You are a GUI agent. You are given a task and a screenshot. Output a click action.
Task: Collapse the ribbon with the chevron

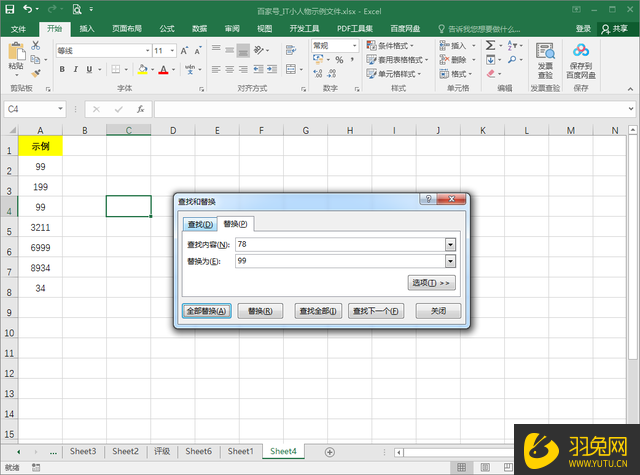tap(631, 89)
